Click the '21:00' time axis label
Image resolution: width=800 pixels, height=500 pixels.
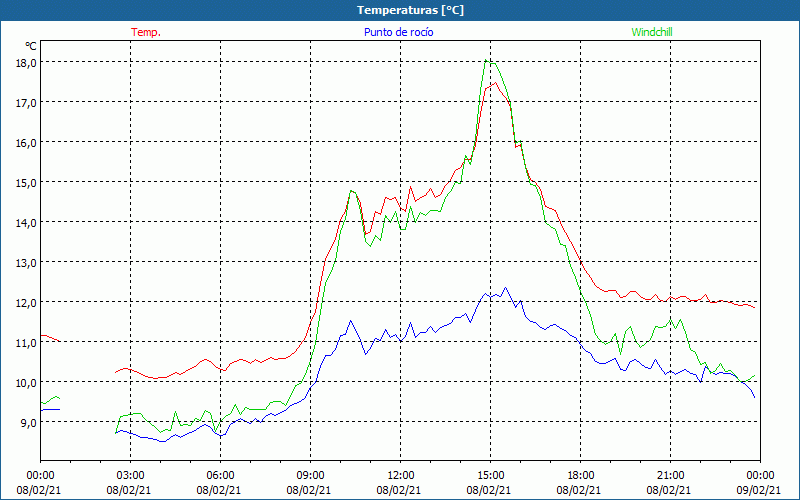670,476
